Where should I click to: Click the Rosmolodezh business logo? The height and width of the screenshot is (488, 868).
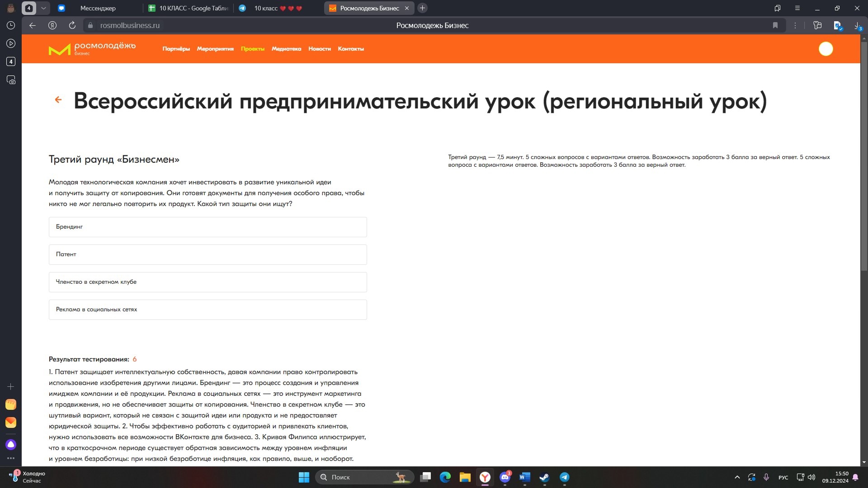pyautogui.click(x=92, y=49)
